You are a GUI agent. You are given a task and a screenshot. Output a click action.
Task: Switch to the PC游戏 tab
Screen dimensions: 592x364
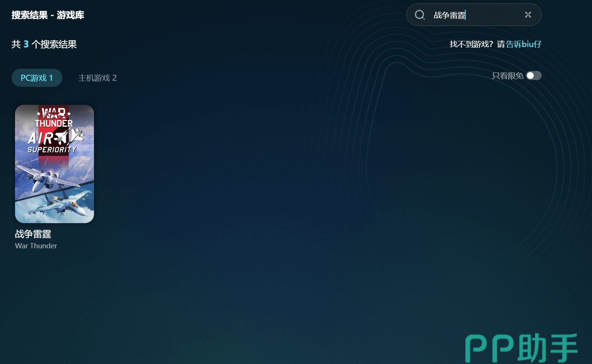pos(37,78)
